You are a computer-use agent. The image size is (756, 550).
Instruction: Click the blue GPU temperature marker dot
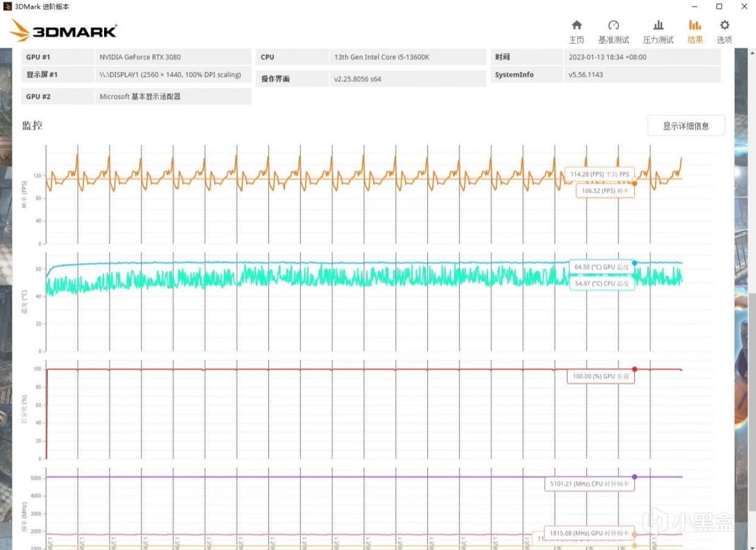click(x=634, y=263)
